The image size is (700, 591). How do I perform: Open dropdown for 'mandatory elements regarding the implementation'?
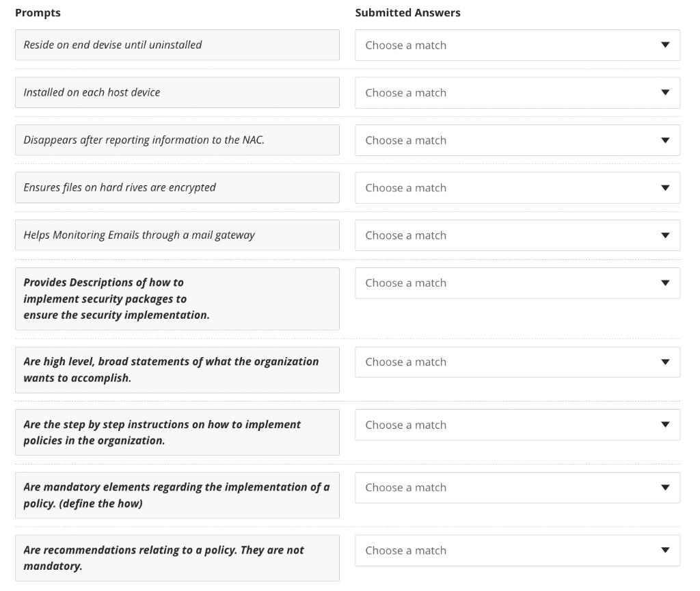click(x=517, y=488)
